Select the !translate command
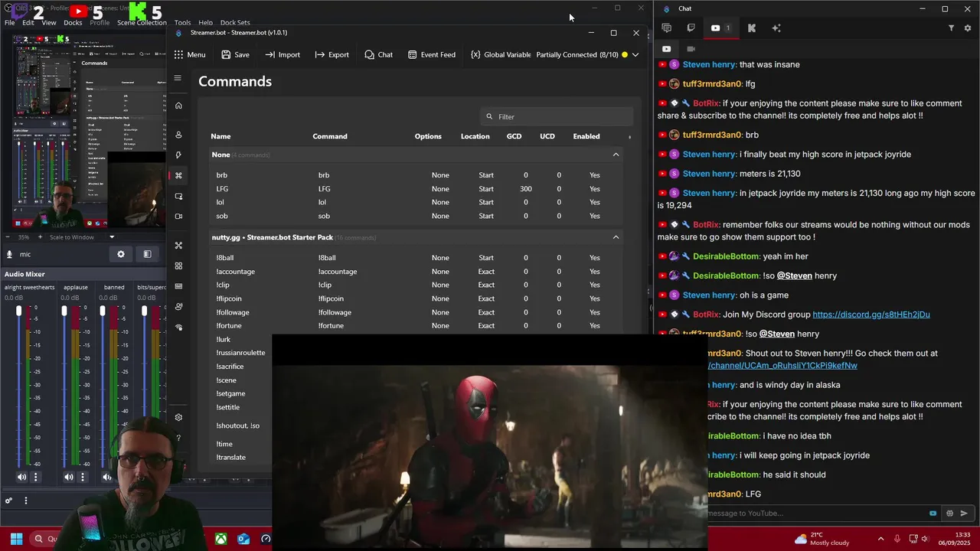Viewport: 980px width, 551px height. (231, 457)
